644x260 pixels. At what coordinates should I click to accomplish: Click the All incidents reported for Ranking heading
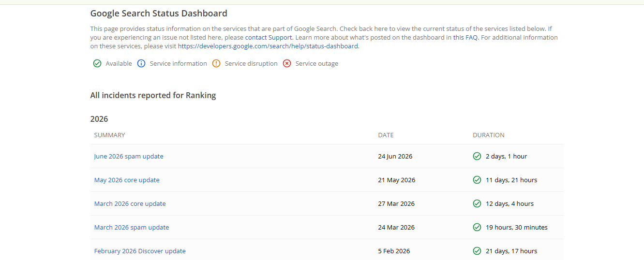[x=153, y=95]
